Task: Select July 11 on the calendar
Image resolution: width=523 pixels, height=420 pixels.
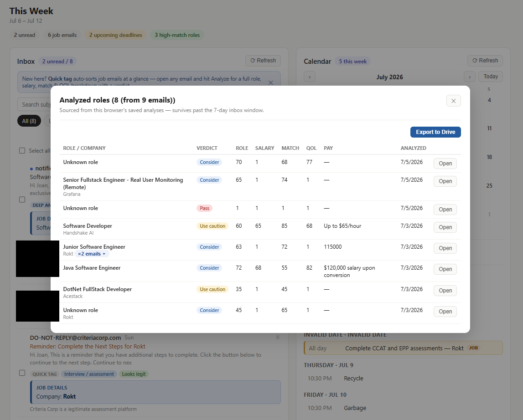Action: [x=489, y=128]
